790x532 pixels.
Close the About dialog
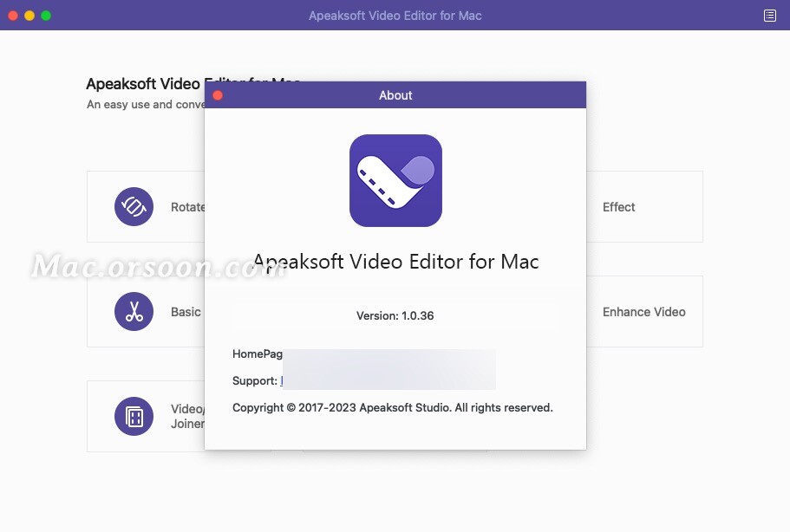218,95
